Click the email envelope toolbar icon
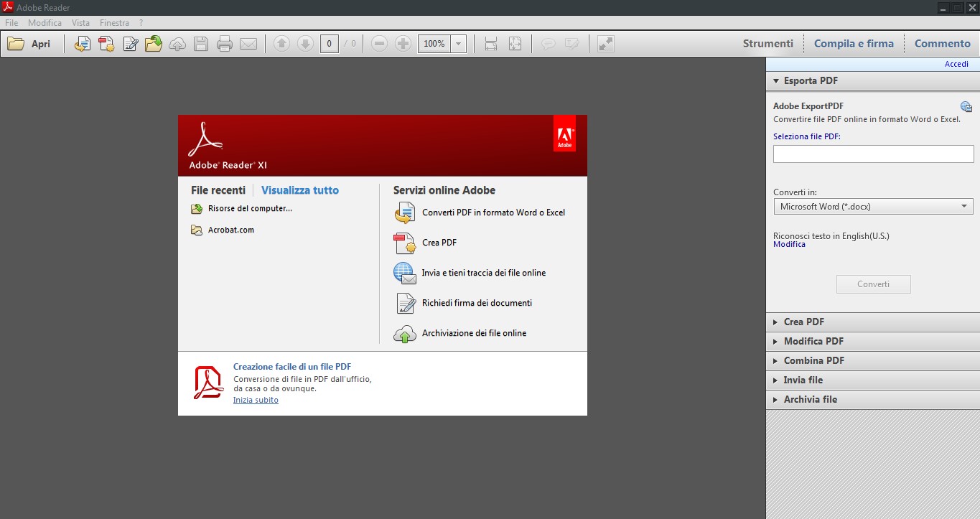The image size is (980, 519). 248,44
